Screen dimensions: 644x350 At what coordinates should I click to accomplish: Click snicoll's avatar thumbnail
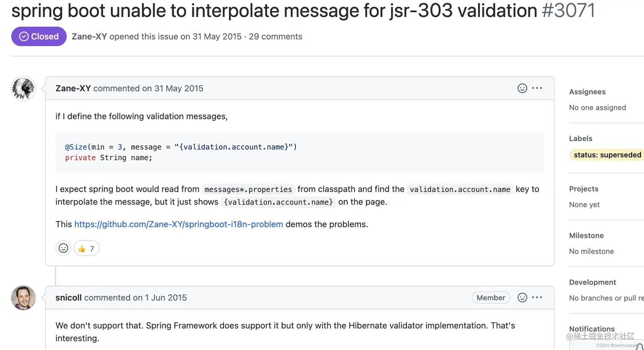(23, 298)
